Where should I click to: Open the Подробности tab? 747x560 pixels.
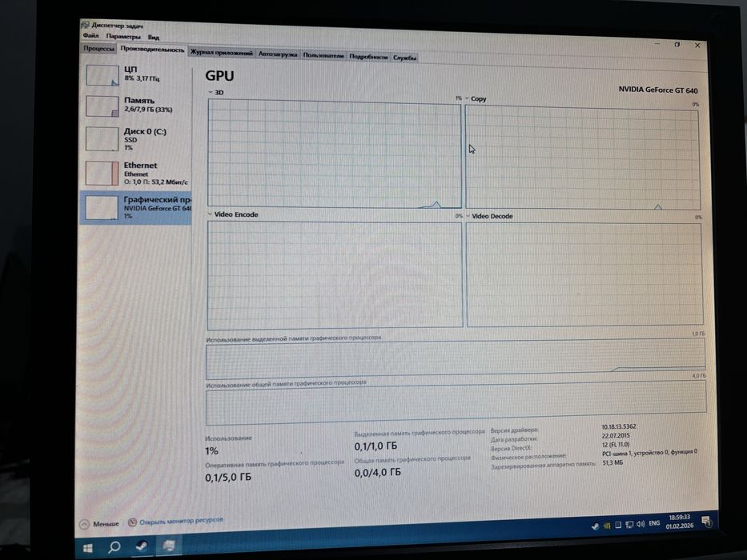(x=368, y=57)
